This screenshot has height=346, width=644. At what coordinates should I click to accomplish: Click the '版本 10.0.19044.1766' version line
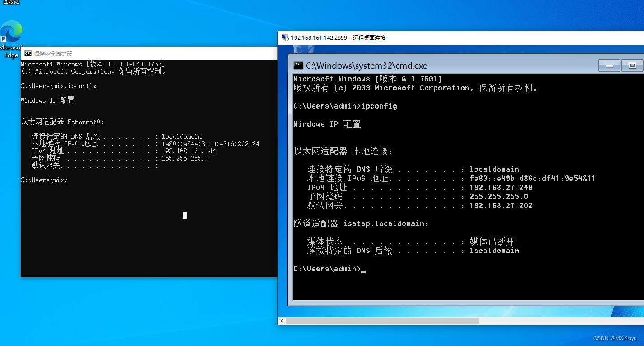point(93,64)
